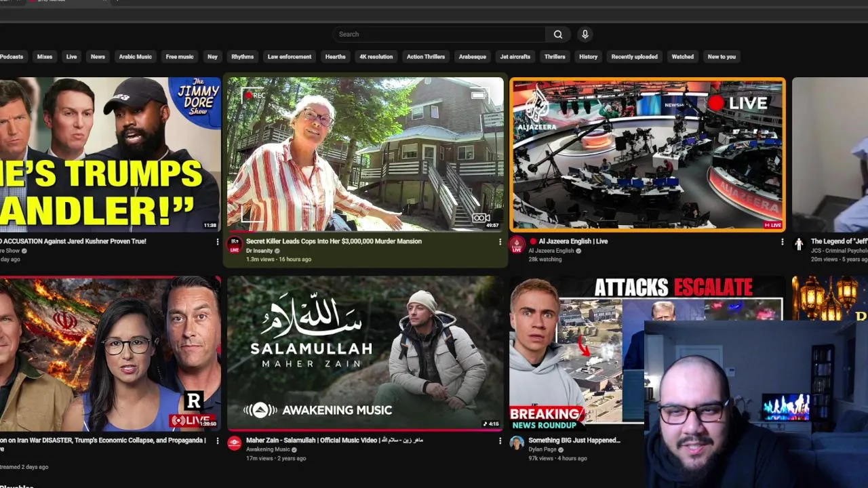This screenshot has width=868, height=488.
Task: Select the New to you filter chip
Action: point(722,57)
